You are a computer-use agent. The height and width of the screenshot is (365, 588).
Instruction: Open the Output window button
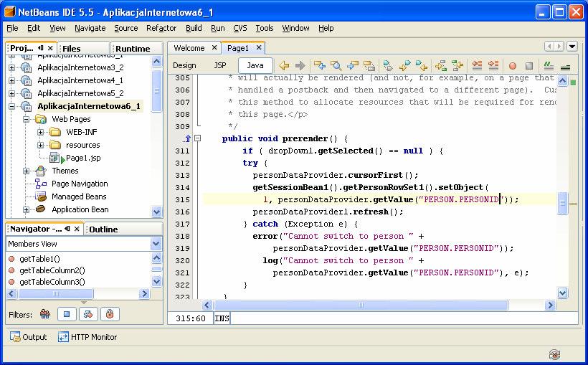tap(28, 337)
